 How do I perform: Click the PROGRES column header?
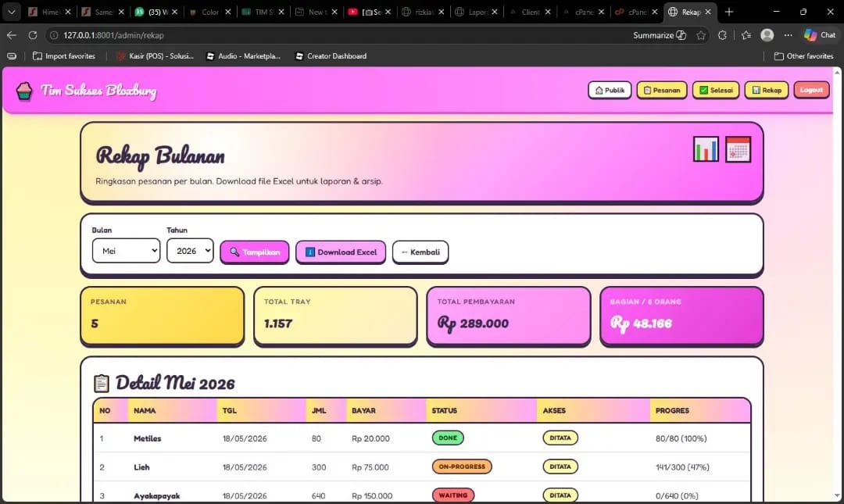pyautogui.click(x=672, y=410)
